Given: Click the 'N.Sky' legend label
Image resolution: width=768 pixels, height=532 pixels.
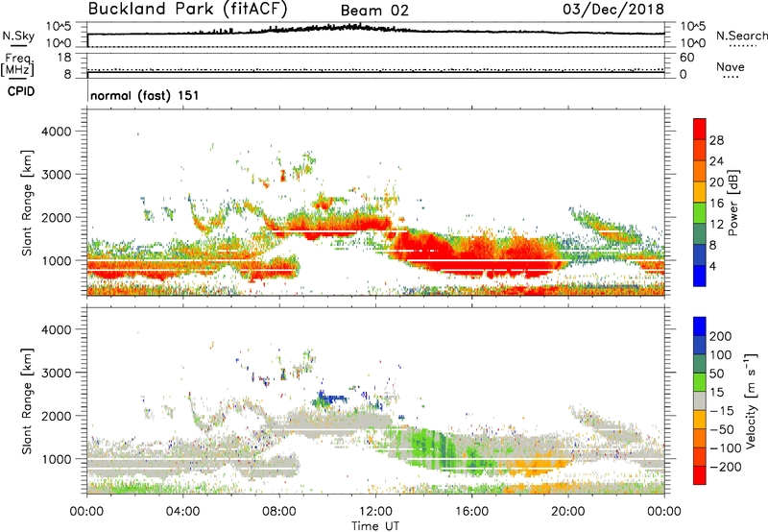Looking at the screenshot, I should (x=18, y=36).
